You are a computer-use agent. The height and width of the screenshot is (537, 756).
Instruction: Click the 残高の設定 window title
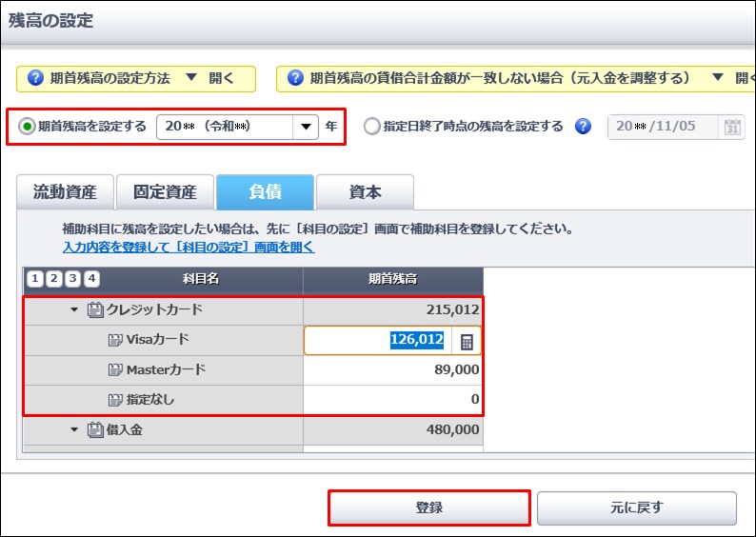[x=50, y=21]
